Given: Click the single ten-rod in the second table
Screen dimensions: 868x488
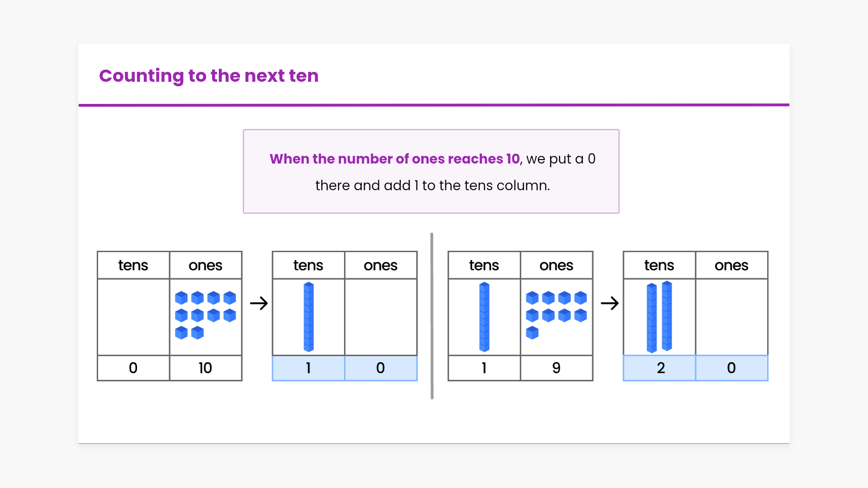Looking at the screenshot, I should (309, 317).
